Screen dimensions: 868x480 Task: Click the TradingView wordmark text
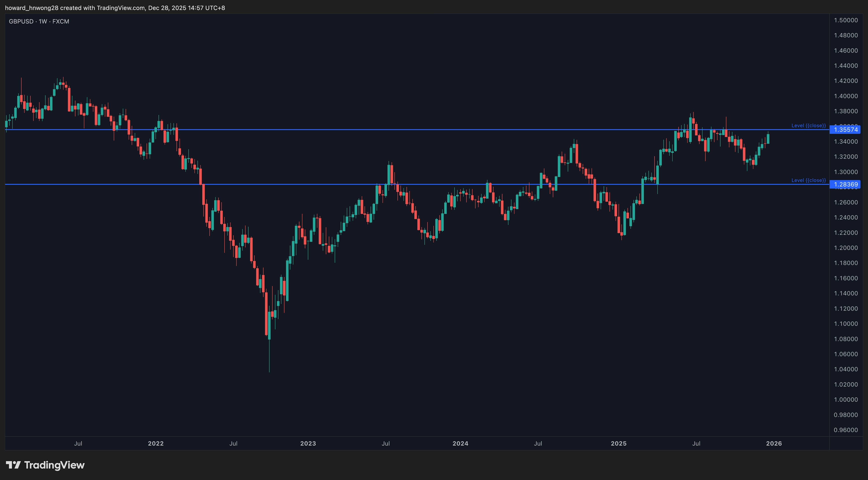tap(54, 465)
